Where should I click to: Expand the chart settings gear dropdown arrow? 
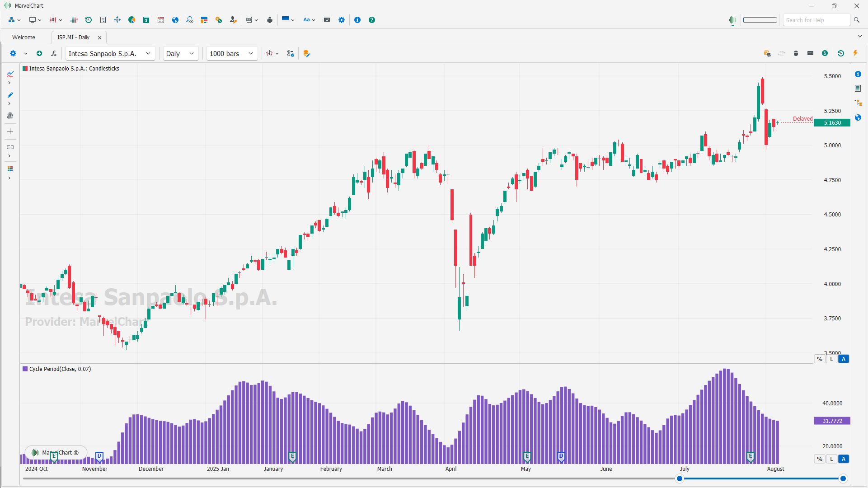[26, 53]
